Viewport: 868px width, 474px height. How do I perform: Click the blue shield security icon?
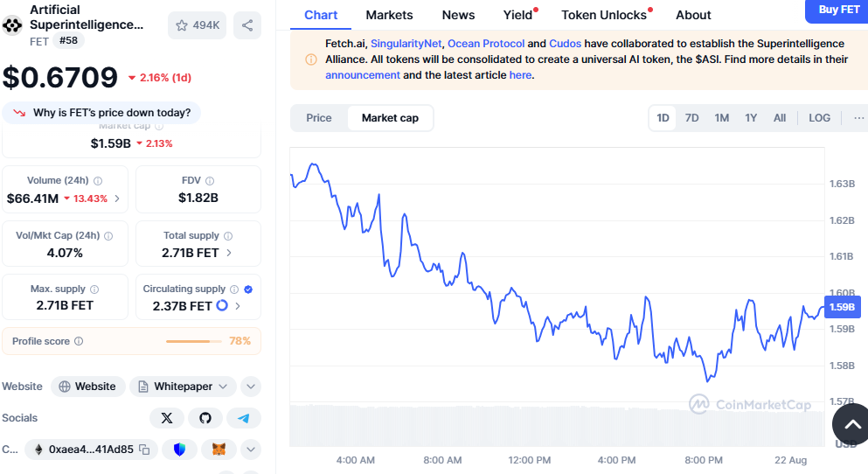point(179,450)
